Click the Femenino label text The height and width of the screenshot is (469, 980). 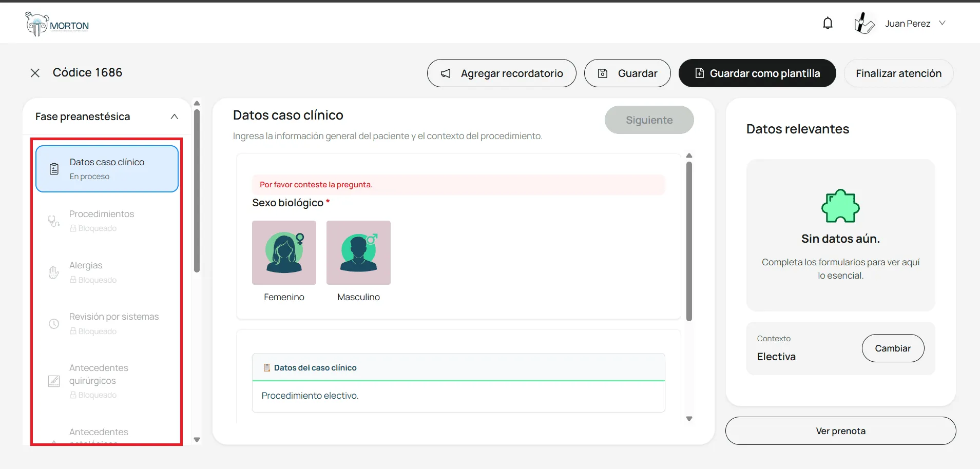click(284, 297)
